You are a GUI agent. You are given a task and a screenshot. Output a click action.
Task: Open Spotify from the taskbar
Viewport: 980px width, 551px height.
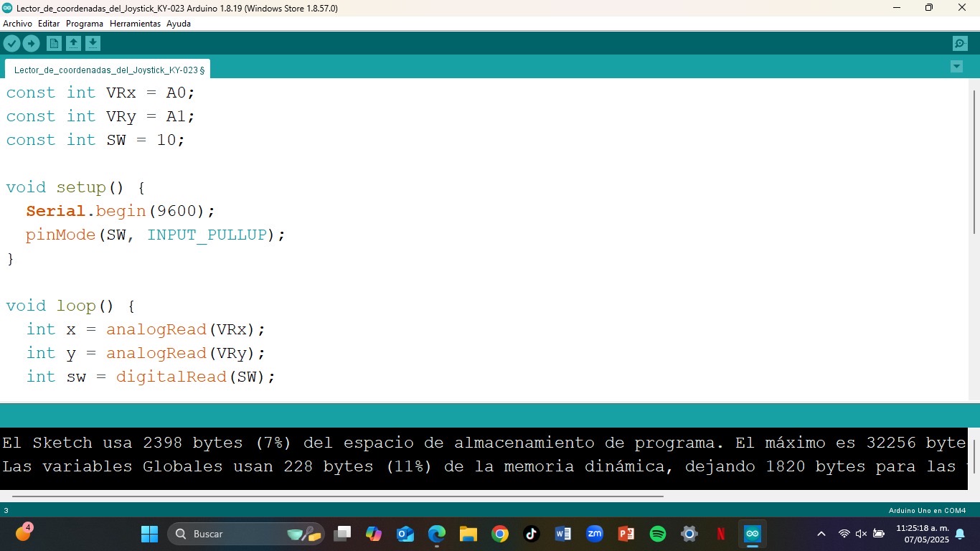(x=658, y=534)
